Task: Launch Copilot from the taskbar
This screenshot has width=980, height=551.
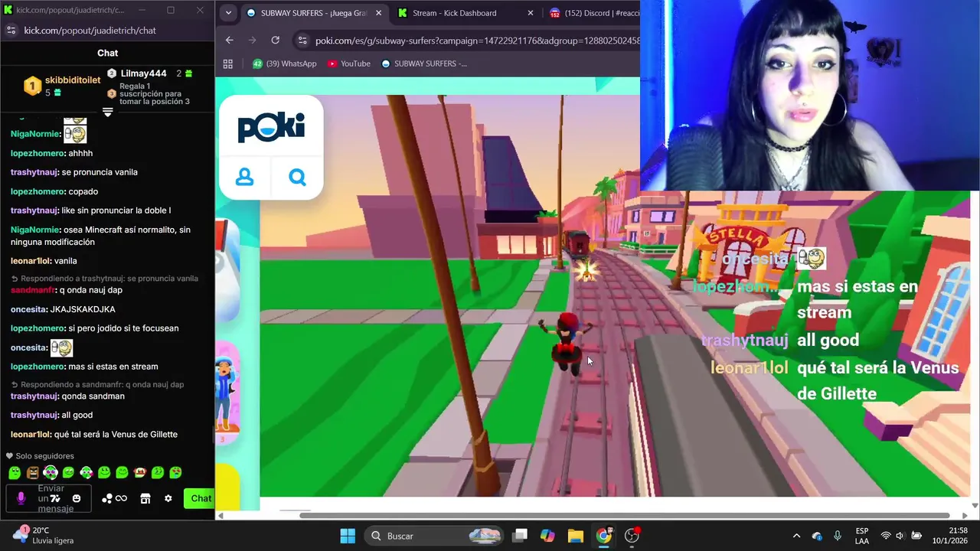Action: pos(547,536)
